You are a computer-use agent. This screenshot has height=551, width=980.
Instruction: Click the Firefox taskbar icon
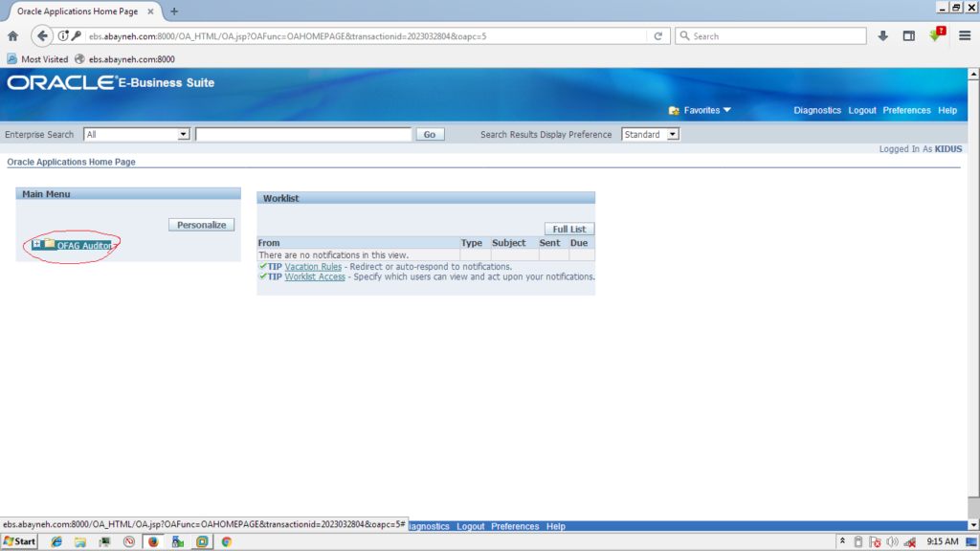153,541
